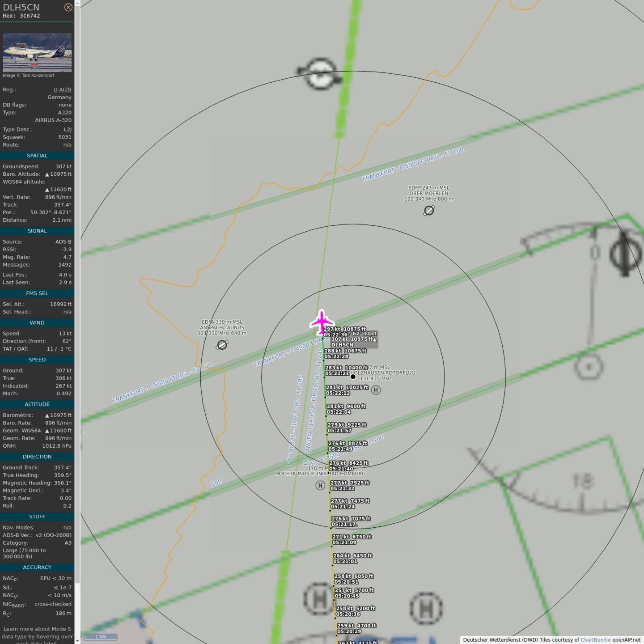Click the Hochtaunus-Klinik heliport H symbol

point(320,485)
